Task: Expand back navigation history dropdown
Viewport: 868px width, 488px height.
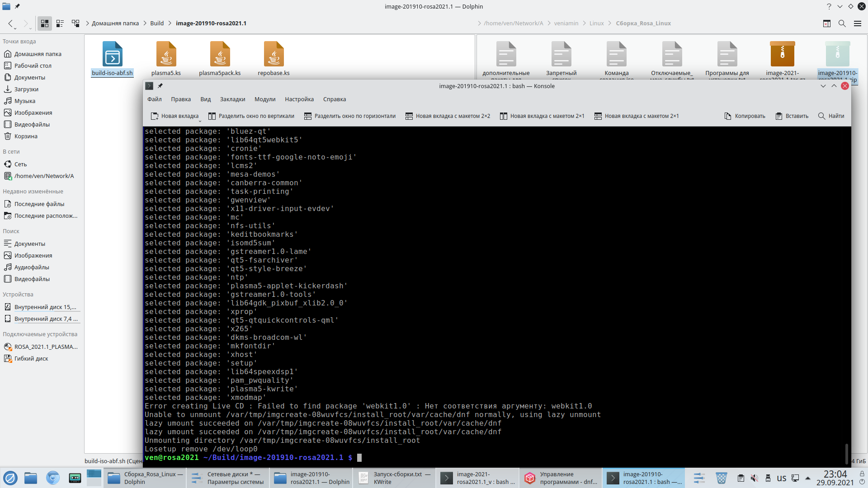Action: [x=16, y=28]
